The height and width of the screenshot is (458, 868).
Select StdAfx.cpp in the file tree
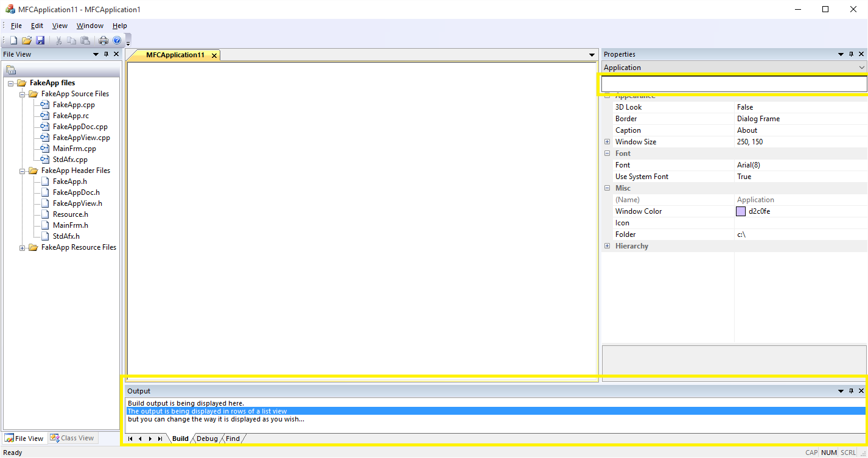(x=70, y=160)
